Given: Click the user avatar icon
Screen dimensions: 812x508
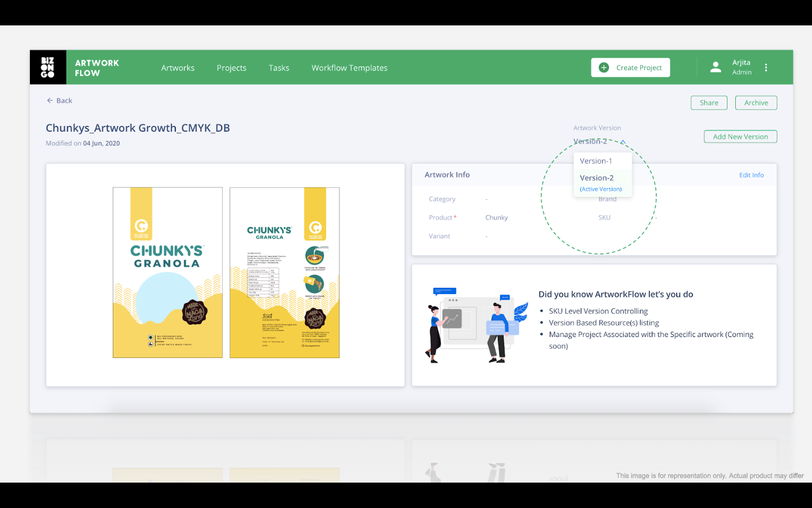Looking at the screenshot, I should click(x=716, y=67).
